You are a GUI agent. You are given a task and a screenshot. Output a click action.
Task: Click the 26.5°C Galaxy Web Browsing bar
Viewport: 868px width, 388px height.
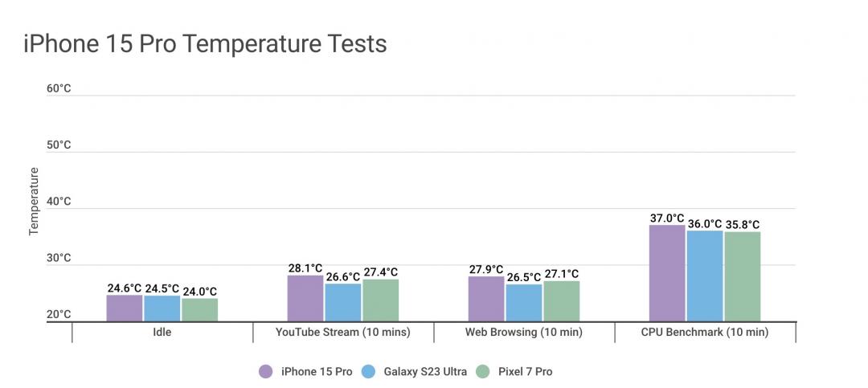[523, 303]
